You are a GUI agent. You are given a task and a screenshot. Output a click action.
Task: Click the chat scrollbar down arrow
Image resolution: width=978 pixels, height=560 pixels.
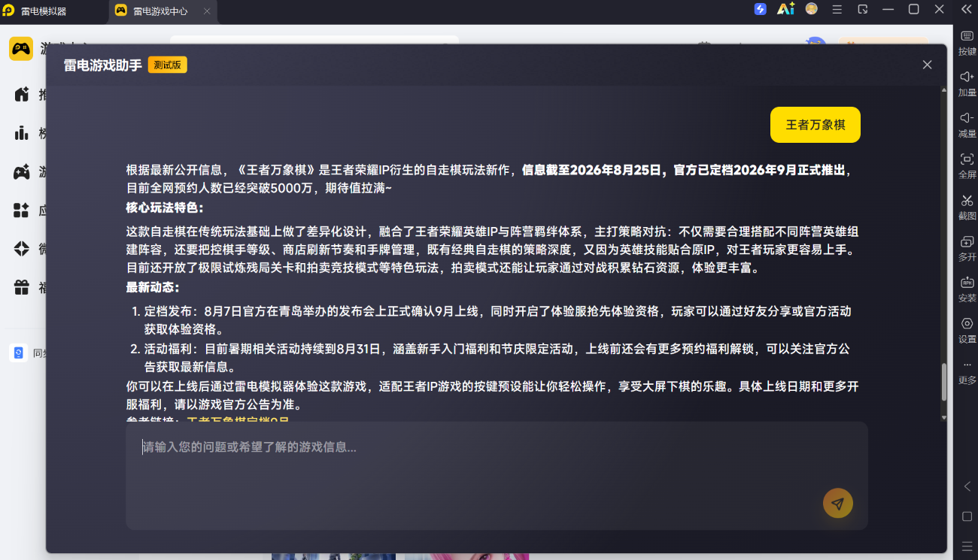click(944, 416)
